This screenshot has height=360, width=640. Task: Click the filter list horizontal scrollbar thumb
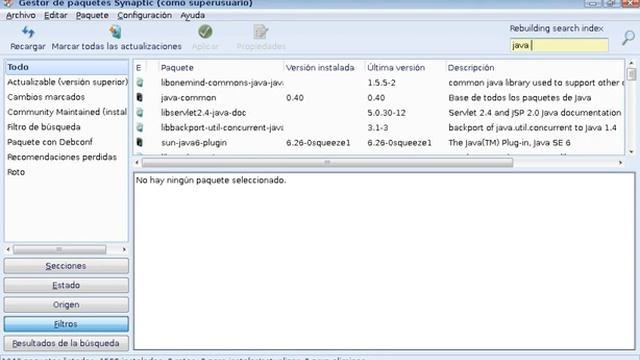pos(60,249)
